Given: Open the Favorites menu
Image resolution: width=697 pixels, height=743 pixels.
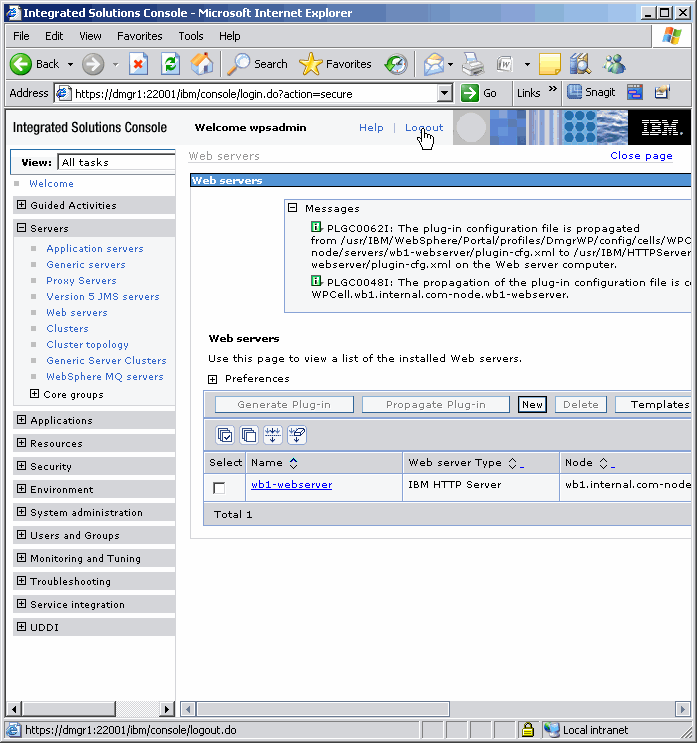Looking at the screenshot, I should pyautogui.click(x=139, y=36).
